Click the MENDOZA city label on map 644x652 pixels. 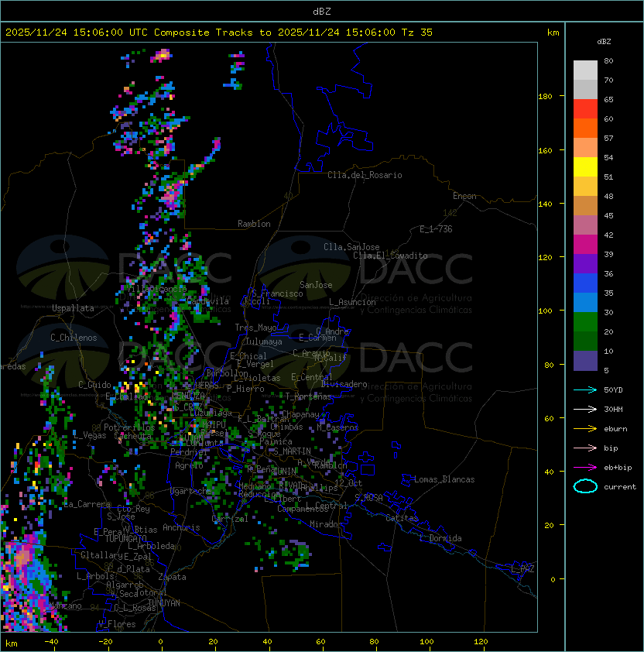pyautogui.click(x=188, y=395)
